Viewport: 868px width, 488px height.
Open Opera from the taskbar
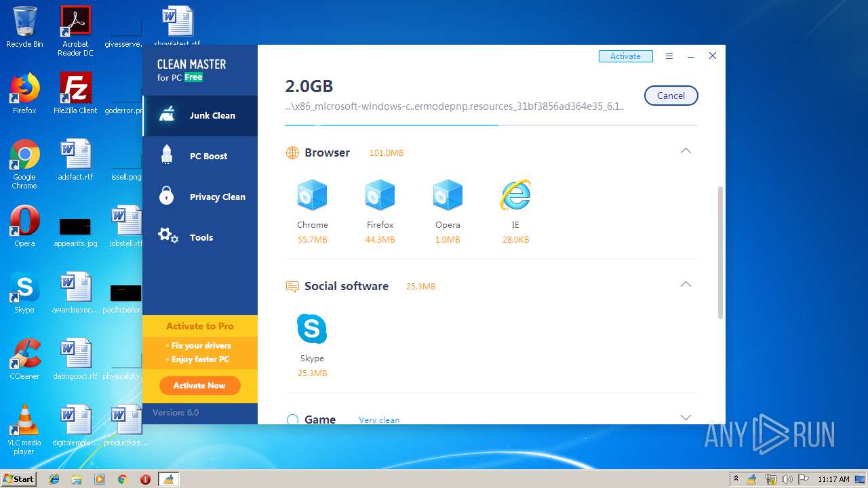pyautogui.click(x=145, y=479)
